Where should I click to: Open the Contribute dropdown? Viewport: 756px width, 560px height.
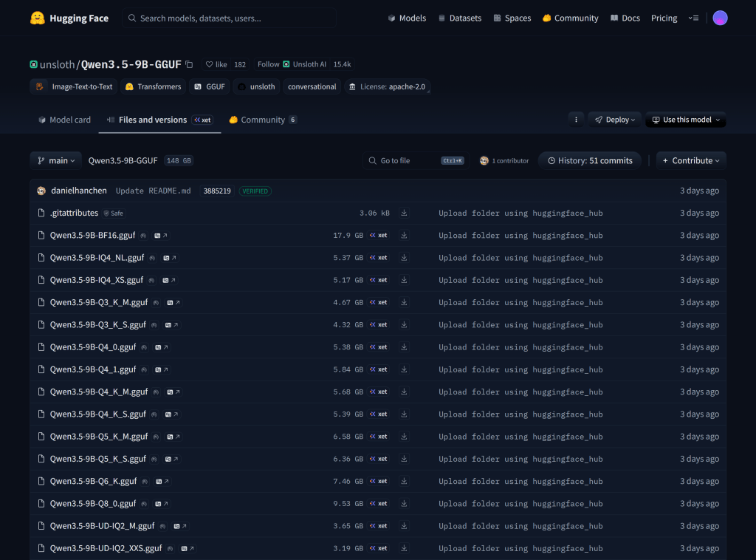tap(691, 160)
